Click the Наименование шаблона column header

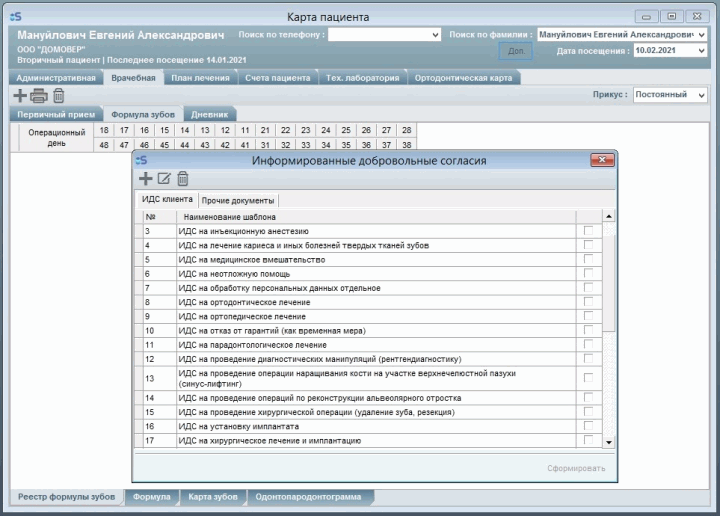[x=376, y=217]
